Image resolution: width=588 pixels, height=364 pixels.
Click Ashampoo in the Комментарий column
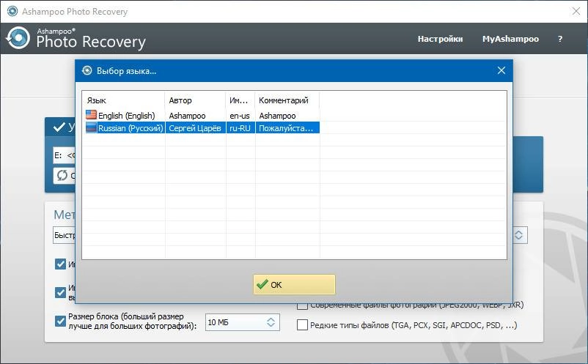(277, 116)
